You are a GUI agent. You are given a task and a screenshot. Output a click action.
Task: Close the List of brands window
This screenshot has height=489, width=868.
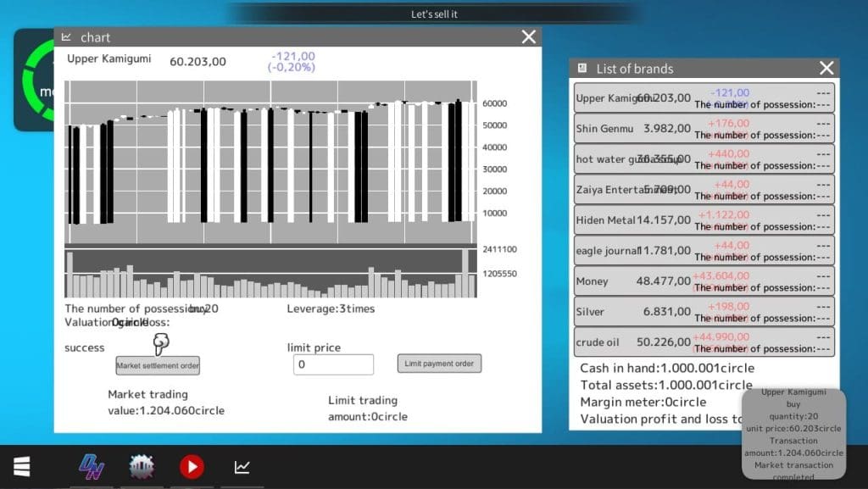(826, 68)
